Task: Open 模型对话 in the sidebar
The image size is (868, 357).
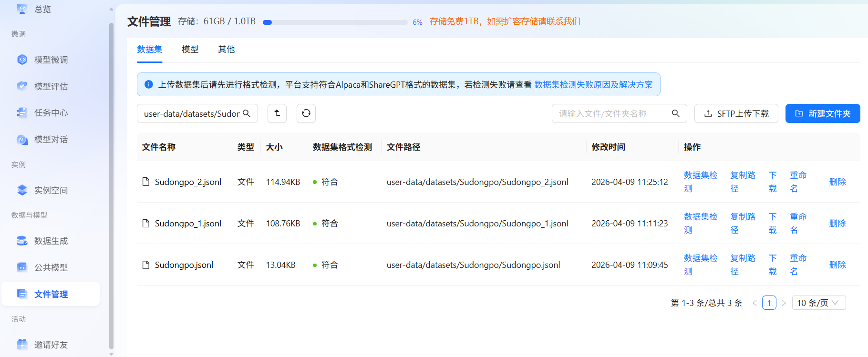Action: (x=51, y=139)
